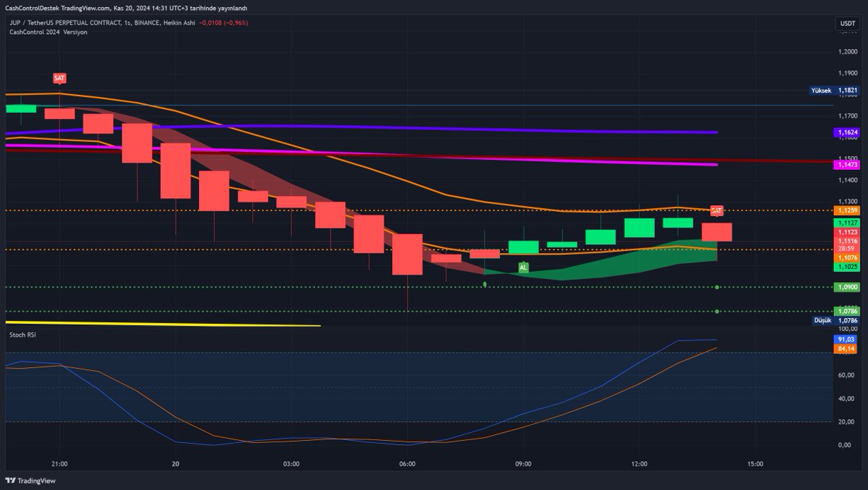
Task: Select the Stoch RSI indicator label
Action: [x=22, y=335]
